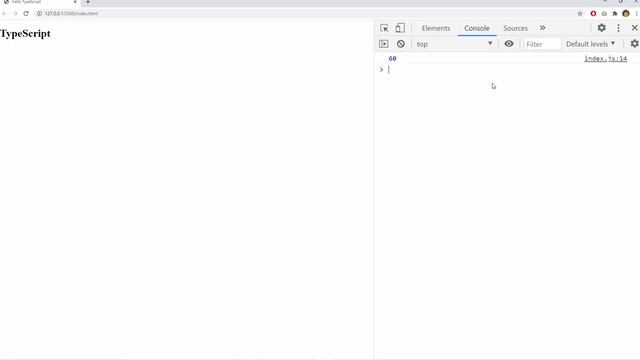The width and height of the screenshot is (640, 360).
Task: Open DevTools customize menu three dots
Action: (x=618, y=28)
